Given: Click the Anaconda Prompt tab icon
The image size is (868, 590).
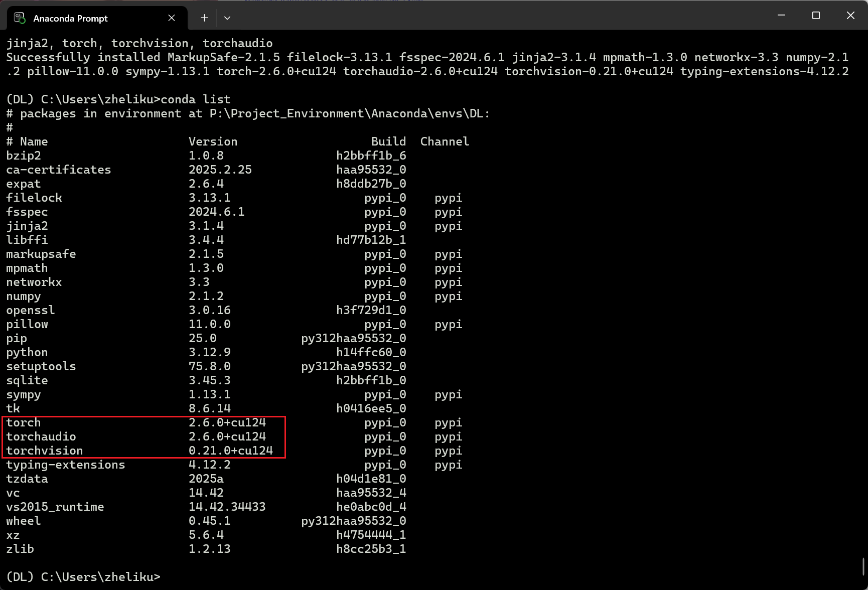Looking at the screenshot, I should point(20,18).
